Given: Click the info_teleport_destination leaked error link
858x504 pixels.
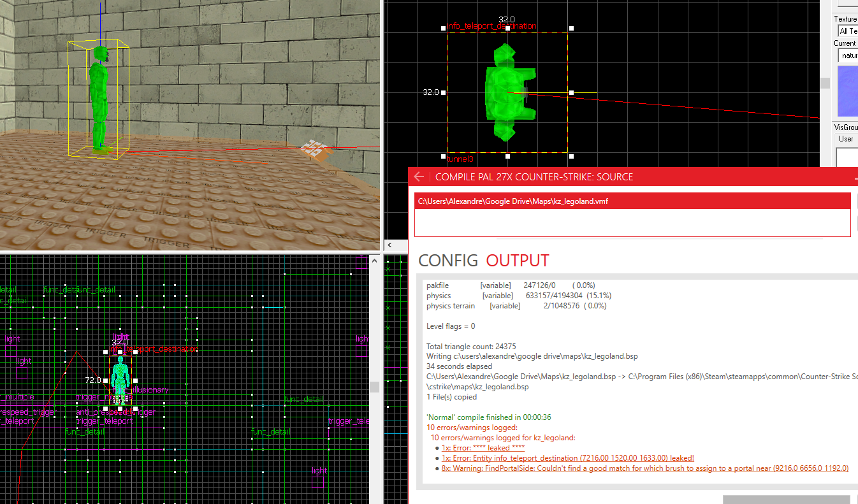Looking at the screenshot, I should 567,458.
